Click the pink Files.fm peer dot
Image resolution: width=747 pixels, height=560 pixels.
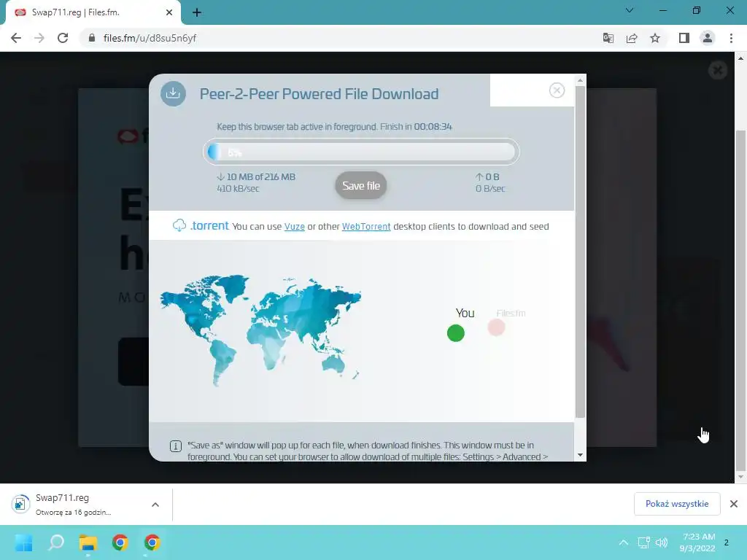tap(496, 327)
